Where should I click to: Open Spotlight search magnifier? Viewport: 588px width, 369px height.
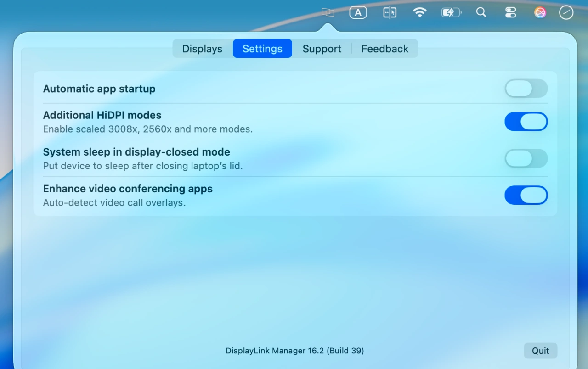pos(481,12)
